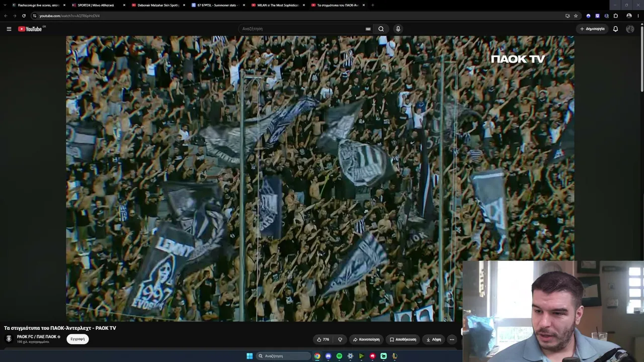644x362 pixels.
Task: Switch to the SPORT24 tab
Action: 99,5
